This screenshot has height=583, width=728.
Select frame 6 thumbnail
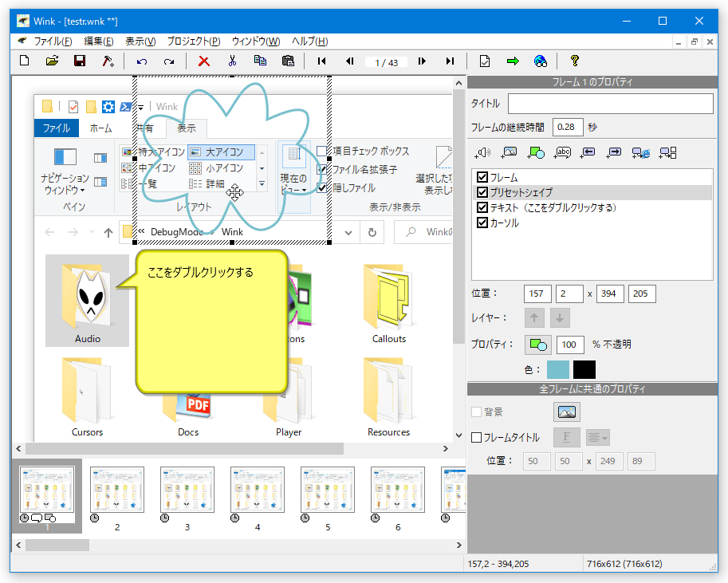pos(398,490)
